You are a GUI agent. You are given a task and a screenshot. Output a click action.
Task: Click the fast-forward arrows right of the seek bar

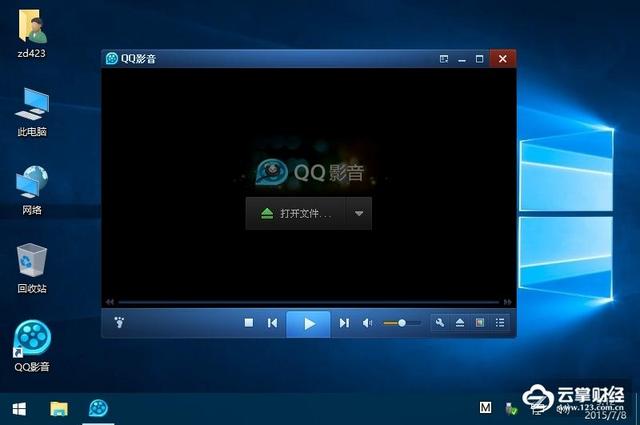tap(507, 302)
